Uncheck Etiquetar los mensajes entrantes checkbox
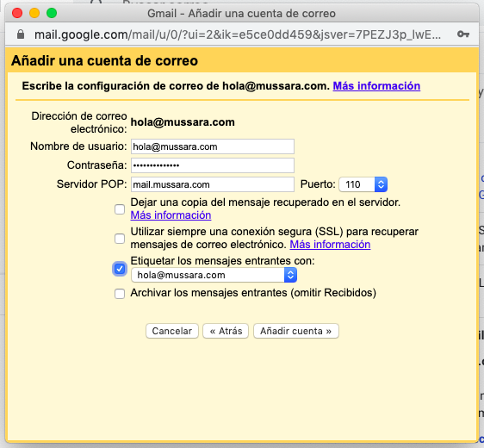This screenshot has height=448, width=484. pyautogui.click(x=120, y=269)
